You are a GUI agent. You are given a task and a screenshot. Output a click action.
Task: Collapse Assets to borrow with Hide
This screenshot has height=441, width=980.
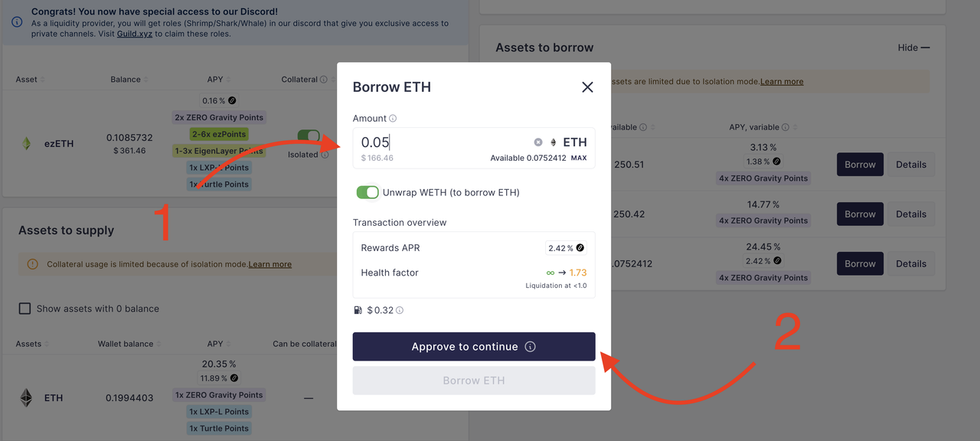[913, 47]
